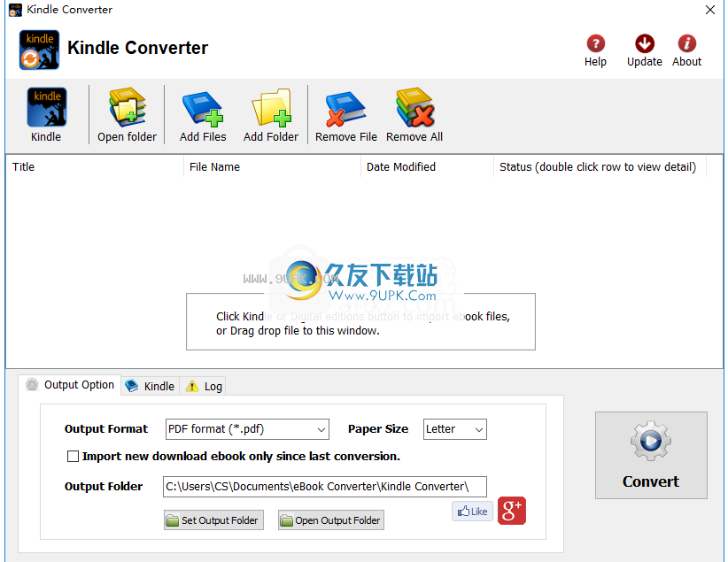Switch to the Output Option tab
728x562 pixels.
[x=70, y=385]
